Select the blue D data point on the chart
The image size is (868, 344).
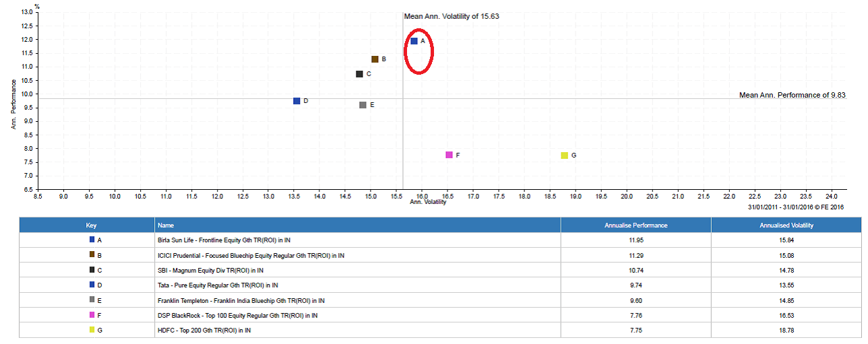click(x=297, y=101)
